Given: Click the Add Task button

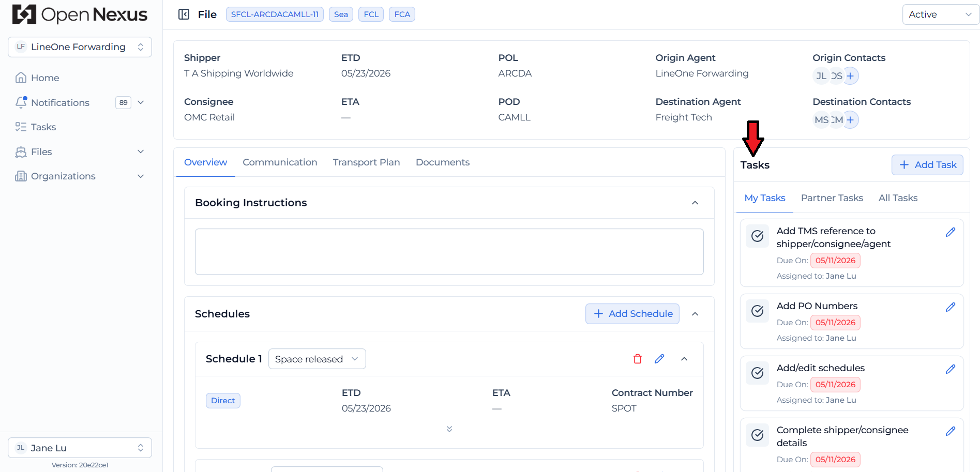Looking at the screenshot, I should [x=927, y=165].
